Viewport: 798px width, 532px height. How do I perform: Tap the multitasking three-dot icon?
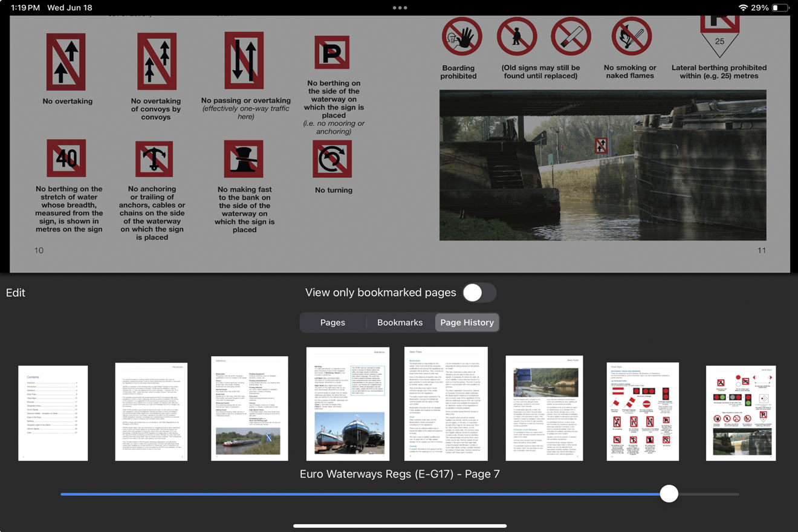pos(400,8)
